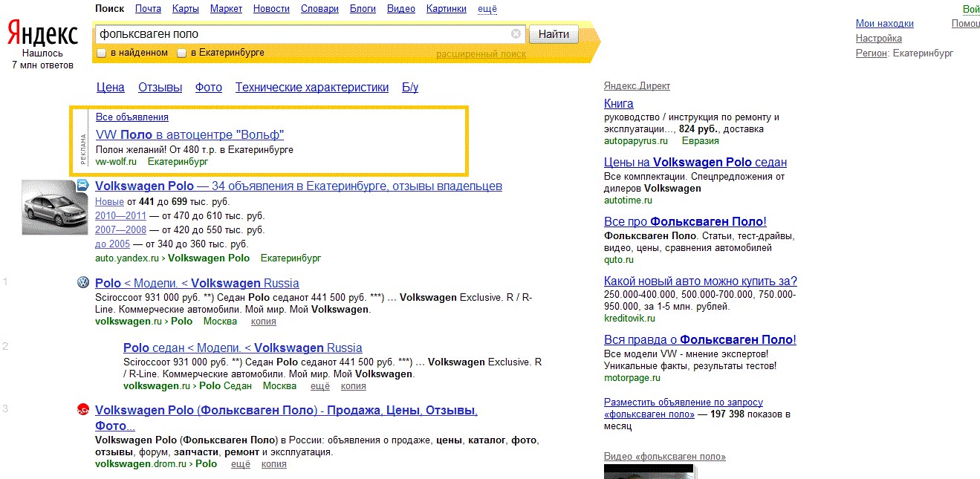This screenshot has width=980, height=479.
Task: Refine search with Б/у link
Action: [410, 88]
